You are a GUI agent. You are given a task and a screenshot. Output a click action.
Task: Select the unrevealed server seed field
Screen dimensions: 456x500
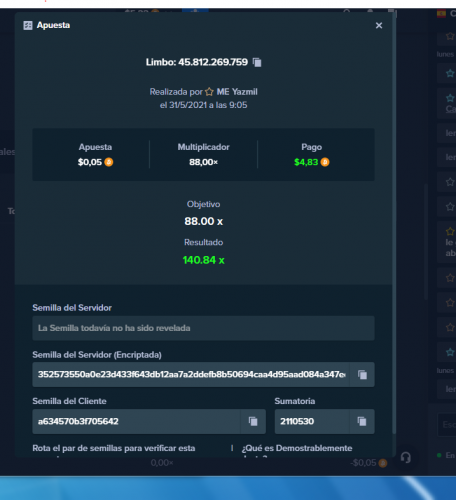[x=203, y=328]
